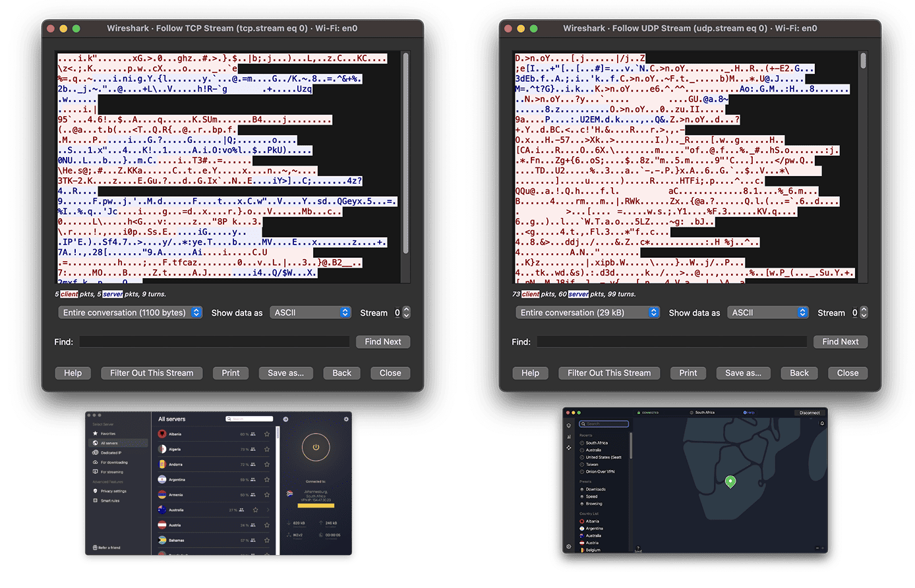915x588 pixels.
Task: Click Help in the TCP Stream window
Action: [73, 373]
